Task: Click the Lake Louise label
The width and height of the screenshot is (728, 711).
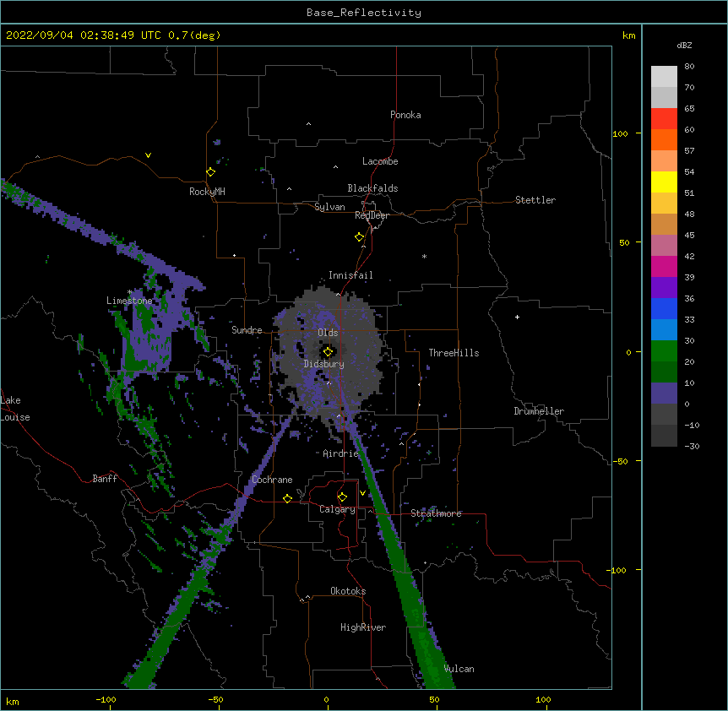Action: click(x=15, y=409)
